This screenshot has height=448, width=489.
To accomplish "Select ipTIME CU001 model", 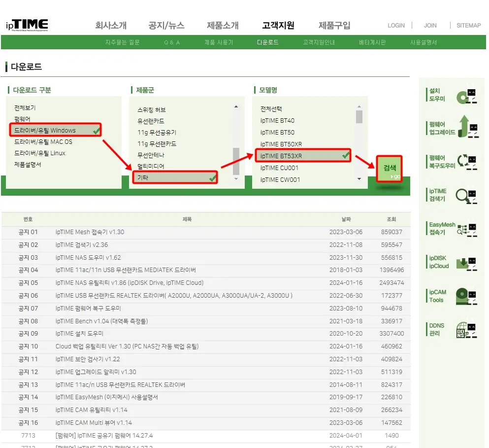I will (279, 168).
